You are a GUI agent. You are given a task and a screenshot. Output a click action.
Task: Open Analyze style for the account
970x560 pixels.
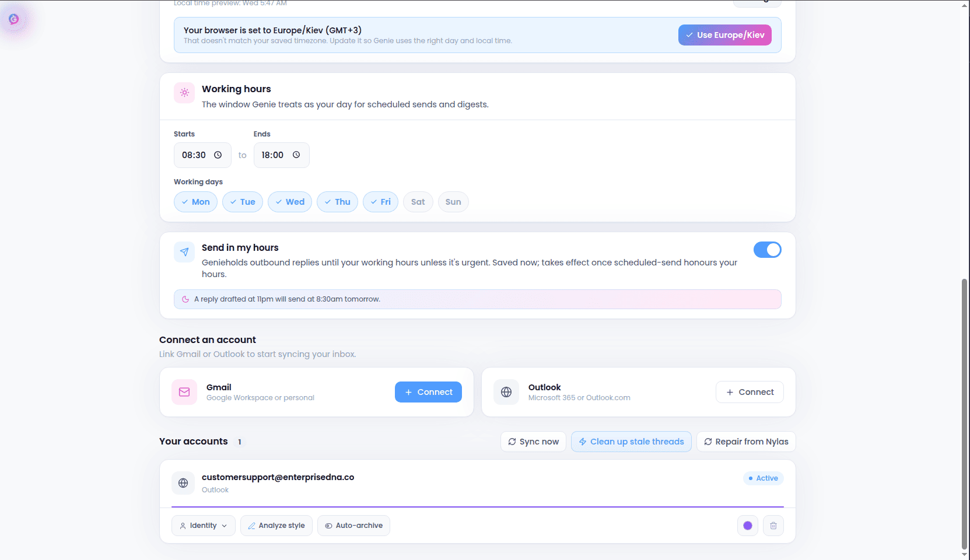[x=276, y=526]
